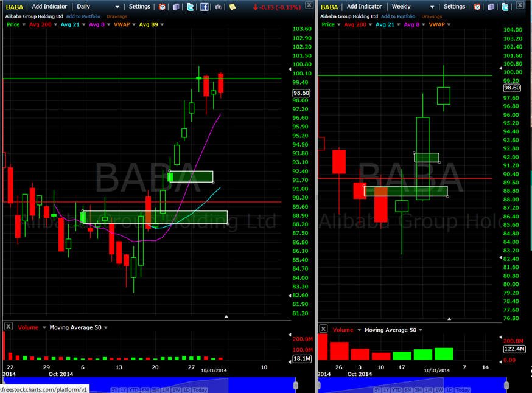Select 1M range under Daily chart
This screenshot has height=393, width=532.
tap(165, 389)
